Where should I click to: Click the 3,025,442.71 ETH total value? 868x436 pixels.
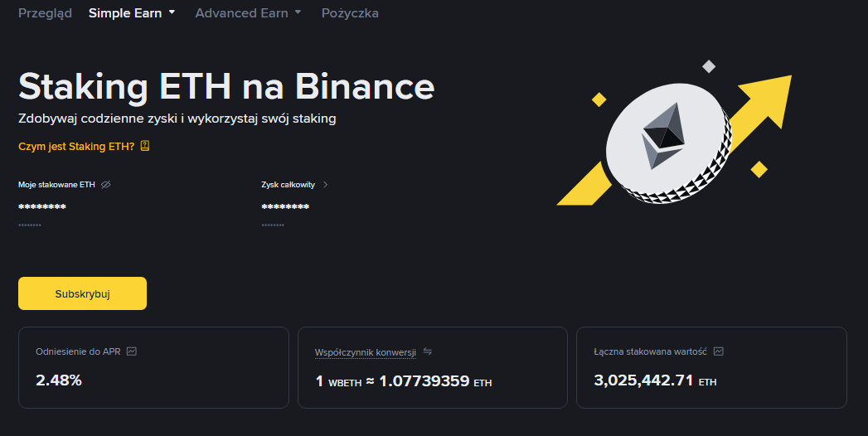(655, 380)
